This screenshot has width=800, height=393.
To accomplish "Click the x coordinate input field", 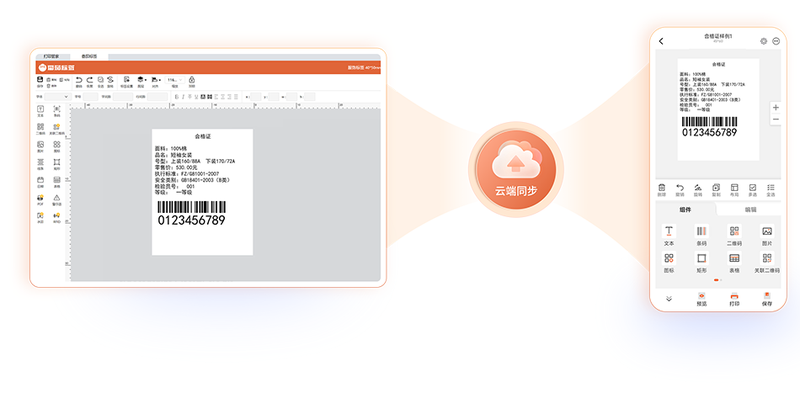I will tap(256, 96).
